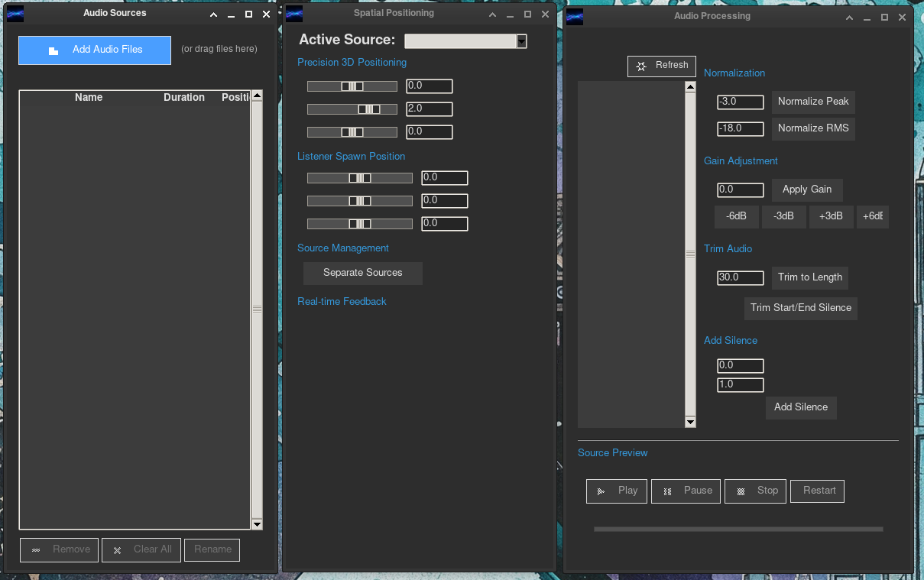This screenshot has width=924, height=580.
Task: Click the Gain Adjustment section heading
Action: click(740, 160)
